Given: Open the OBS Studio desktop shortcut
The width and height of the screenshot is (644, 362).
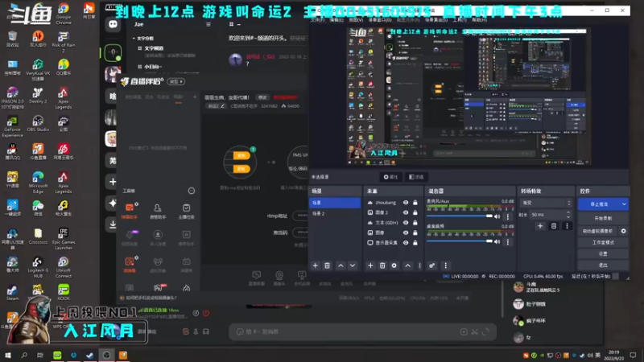Looking at the screenshot, I should 38,124.
